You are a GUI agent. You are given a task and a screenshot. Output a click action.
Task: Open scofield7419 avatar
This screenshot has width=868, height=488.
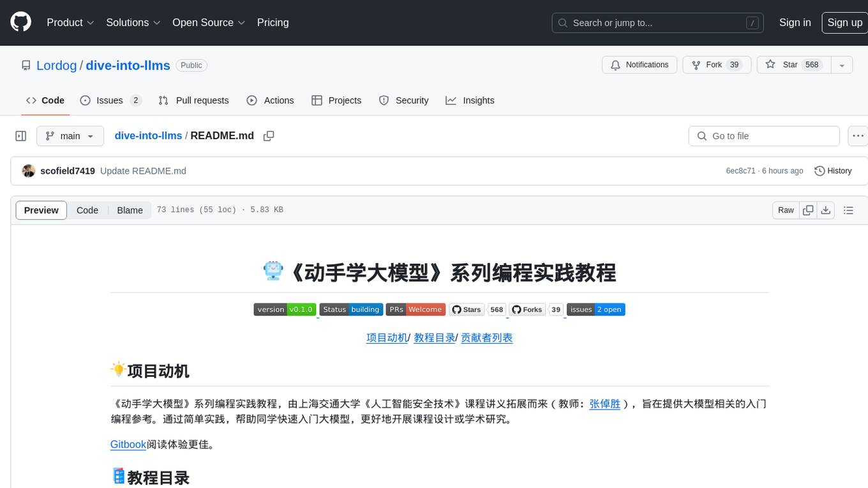click(29, 171)
